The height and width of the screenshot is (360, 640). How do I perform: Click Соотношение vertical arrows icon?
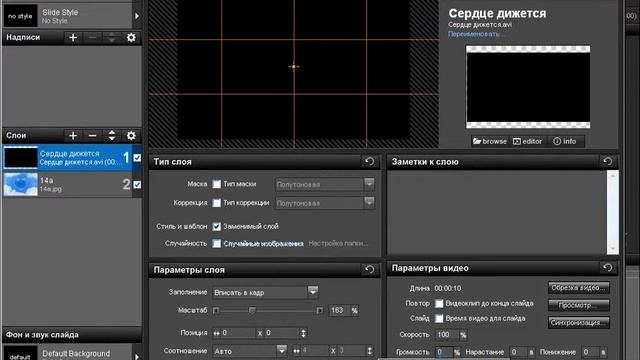click(x=369, y=351)
